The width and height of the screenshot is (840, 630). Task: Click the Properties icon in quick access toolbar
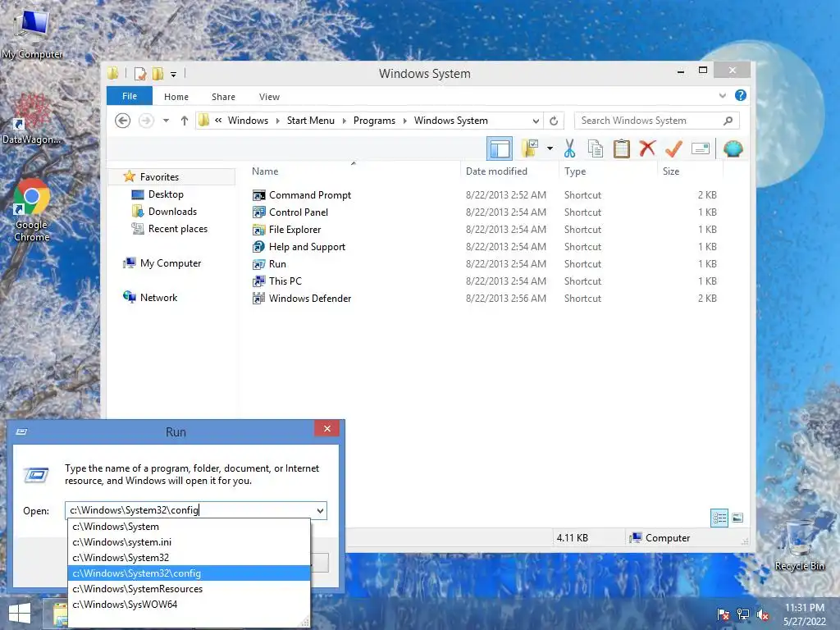pos(140,73)
